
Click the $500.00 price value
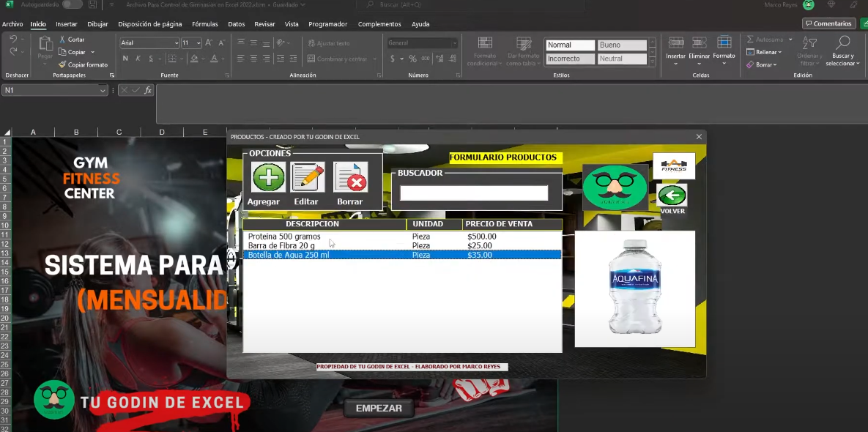(481, 237)
